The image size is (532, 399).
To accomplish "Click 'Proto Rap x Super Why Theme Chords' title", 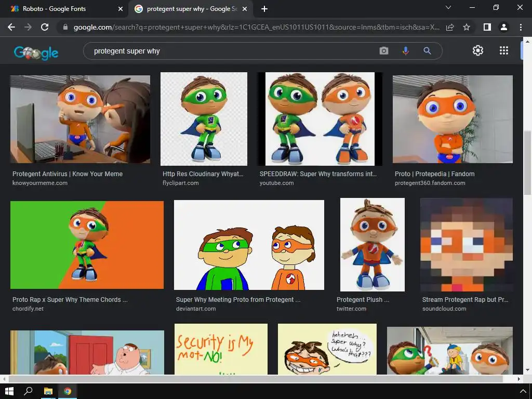I will [x=70, y=300].
